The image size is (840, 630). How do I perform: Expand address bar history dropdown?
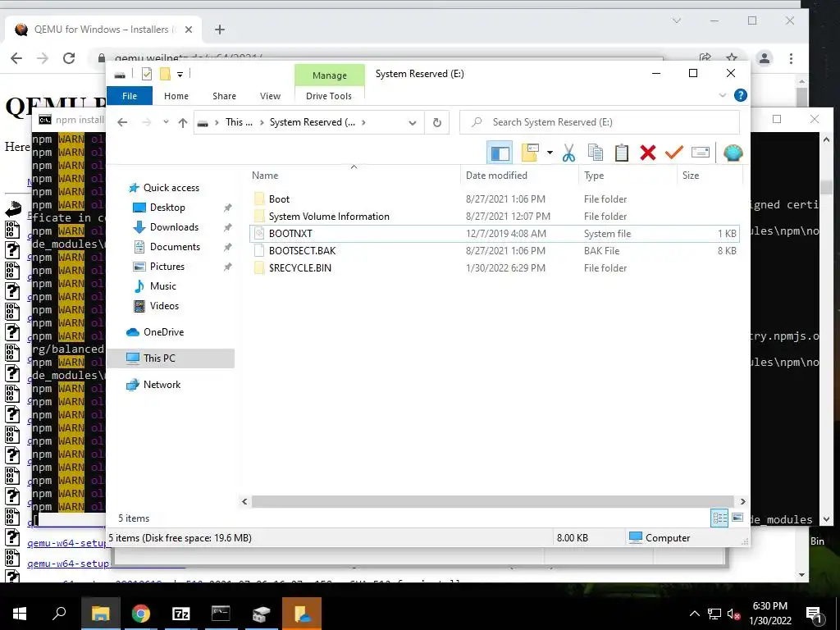pyautogui.click(x=412, y=123)
